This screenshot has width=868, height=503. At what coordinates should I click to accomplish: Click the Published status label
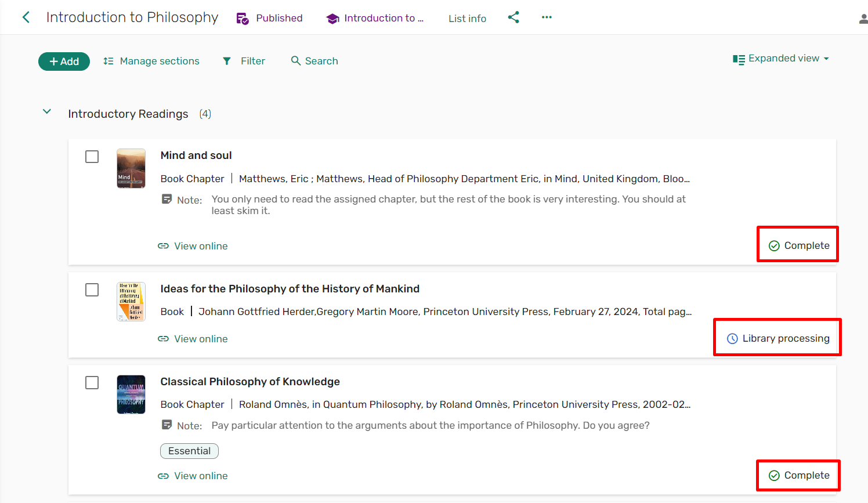click(x=279, y=18)
